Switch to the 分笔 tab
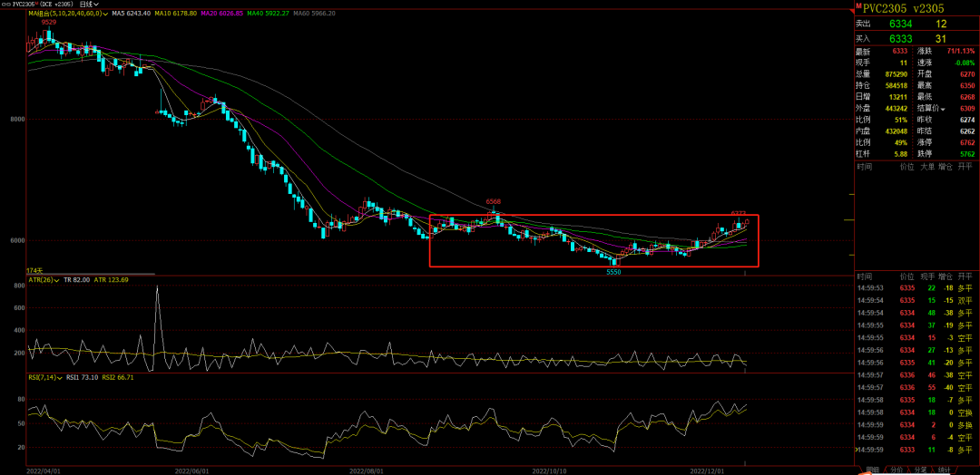Viewport: 980px width, 475px height. click(x=921, y=470)
